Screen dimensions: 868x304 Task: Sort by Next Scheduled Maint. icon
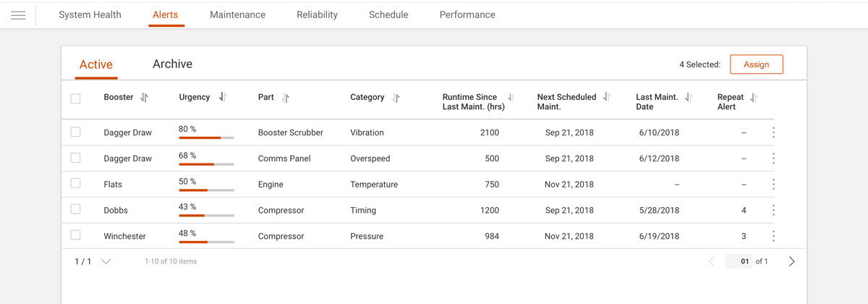[607, 97]
